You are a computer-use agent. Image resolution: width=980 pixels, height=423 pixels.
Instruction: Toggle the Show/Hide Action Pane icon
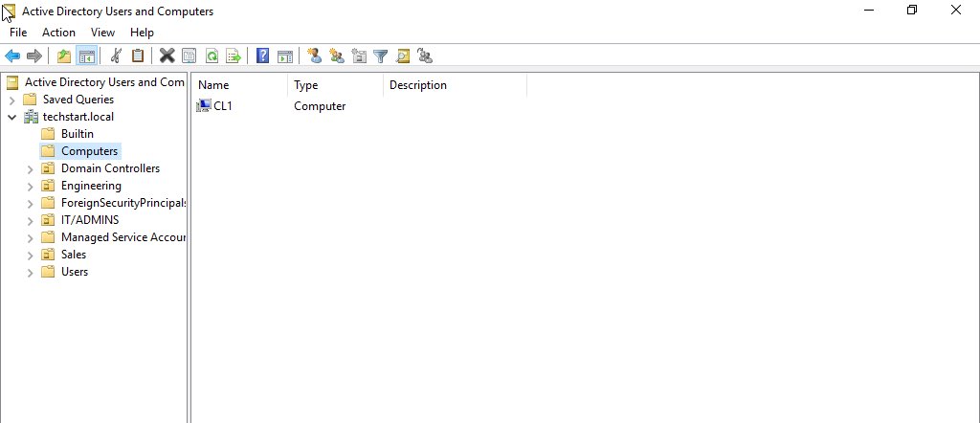point(285,56)
